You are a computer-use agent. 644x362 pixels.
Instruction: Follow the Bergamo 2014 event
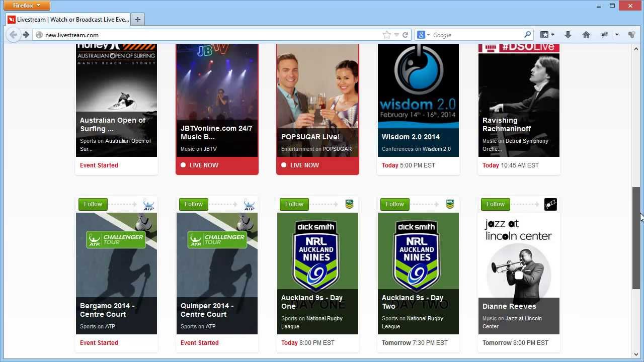(93, 204)
